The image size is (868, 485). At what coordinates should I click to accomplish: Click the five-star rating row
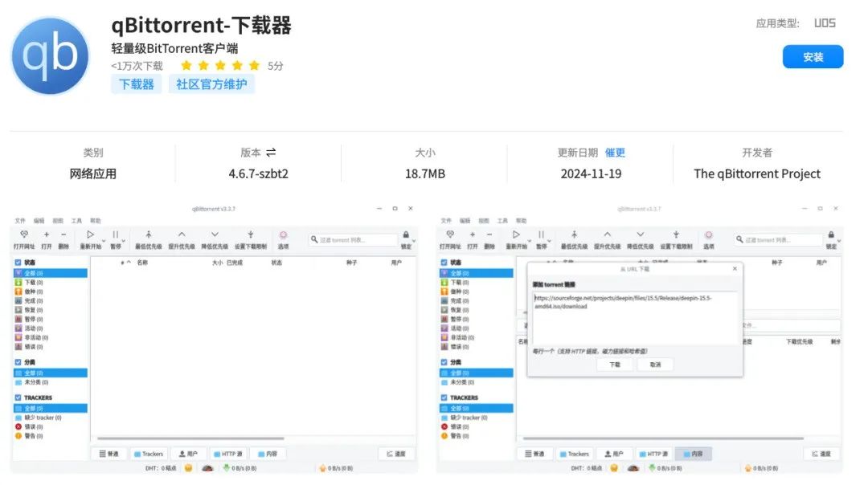[x=220, y=66]
